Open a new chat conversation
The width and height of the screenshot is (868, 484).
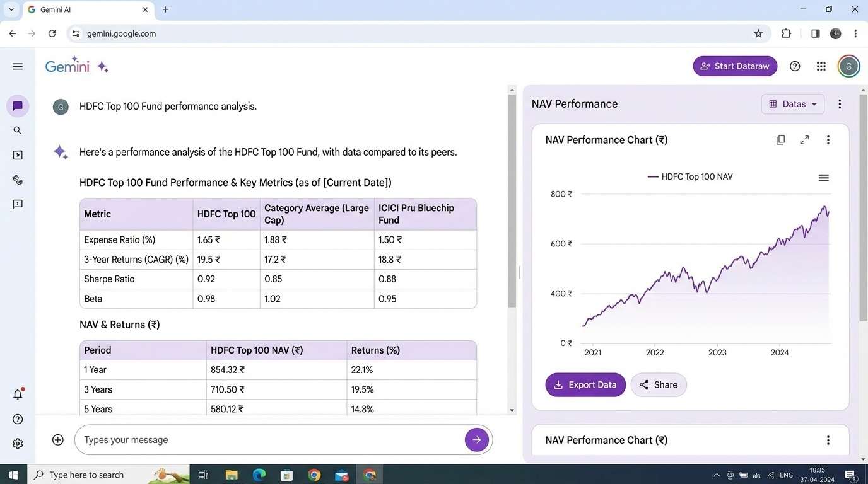[17, 106]
